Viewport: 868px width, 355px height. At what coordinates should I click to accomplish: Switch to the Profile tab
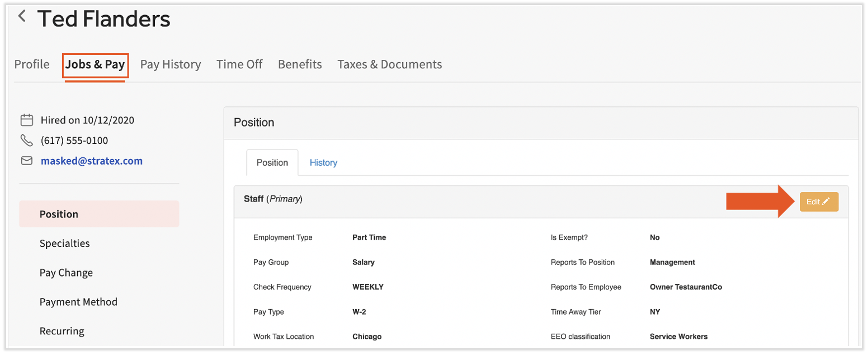coord(31,64)
